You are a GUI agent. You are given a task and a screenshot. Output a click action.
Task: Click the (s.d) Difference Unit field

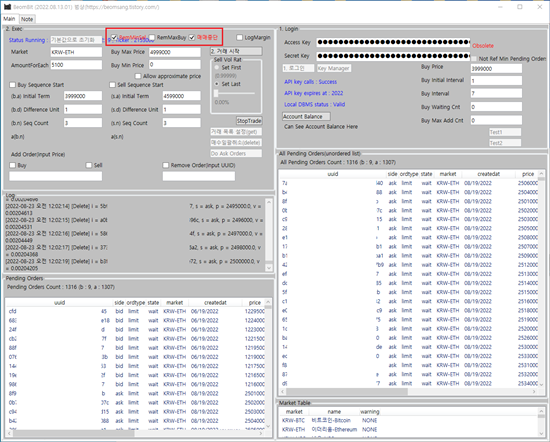(x=182, y=109)
